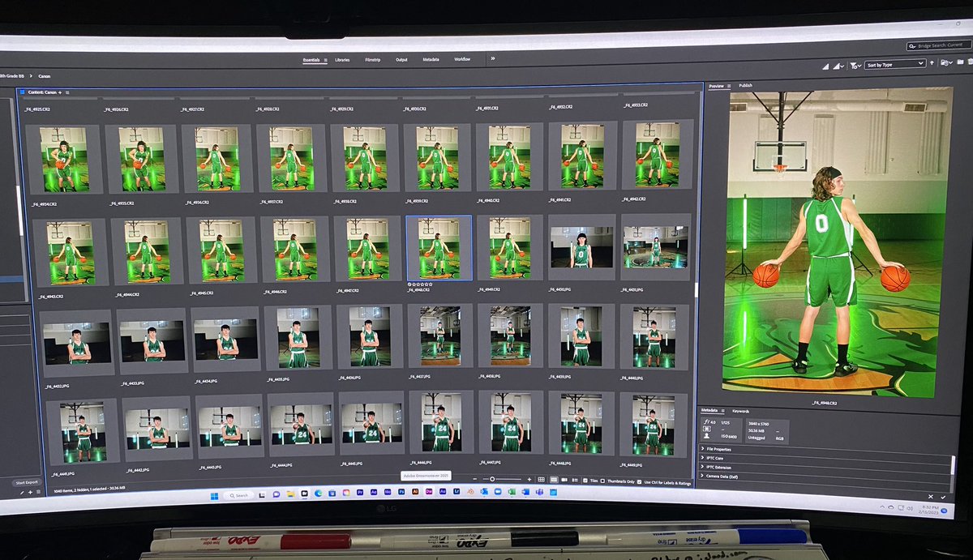Switch to the Output workspace
Image resolution: width=973 pixels, height=560 pixels.
point(401,60)
